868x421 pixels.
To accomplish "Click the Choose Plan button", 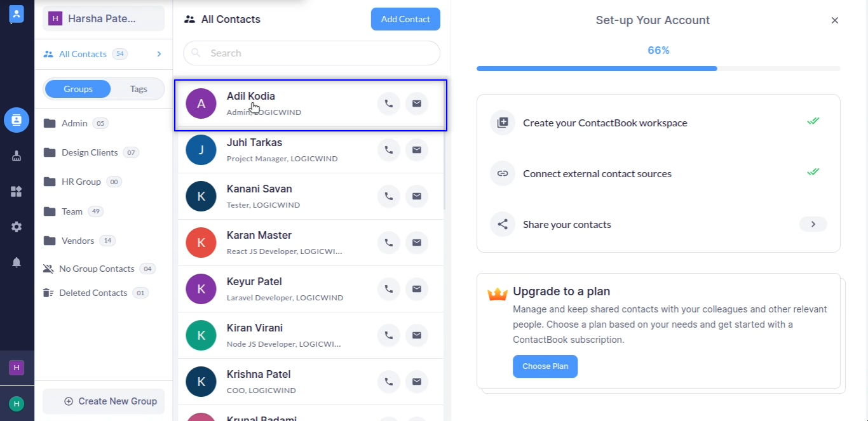I will coord(545,366).
